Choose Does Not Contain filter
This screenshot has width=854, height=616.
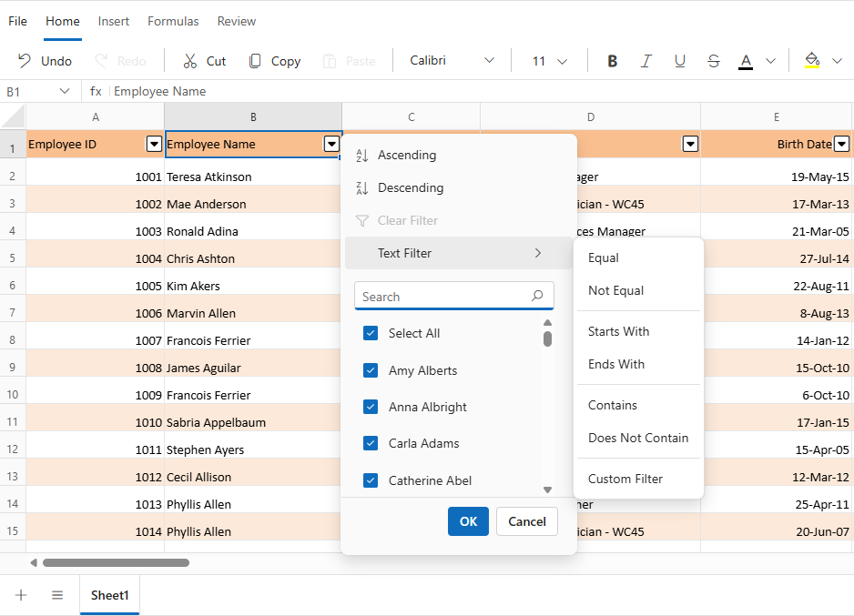coord(638,438)
